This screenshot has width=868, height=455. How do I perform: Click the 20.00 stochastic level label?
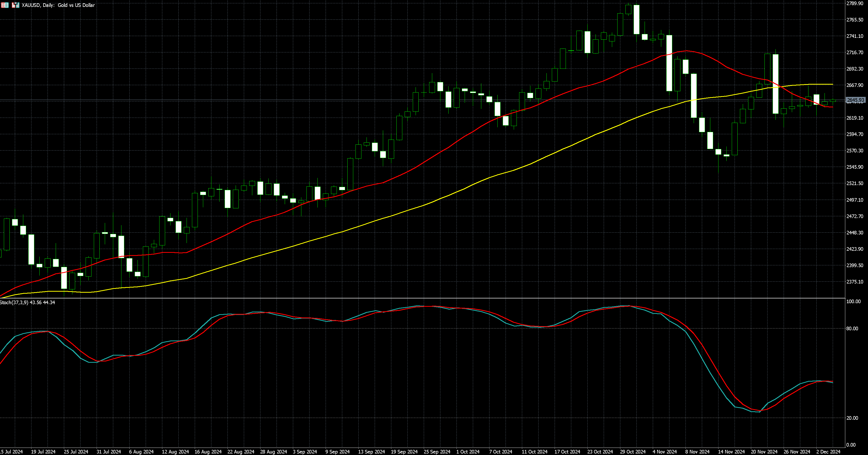[x=852, y=418]
